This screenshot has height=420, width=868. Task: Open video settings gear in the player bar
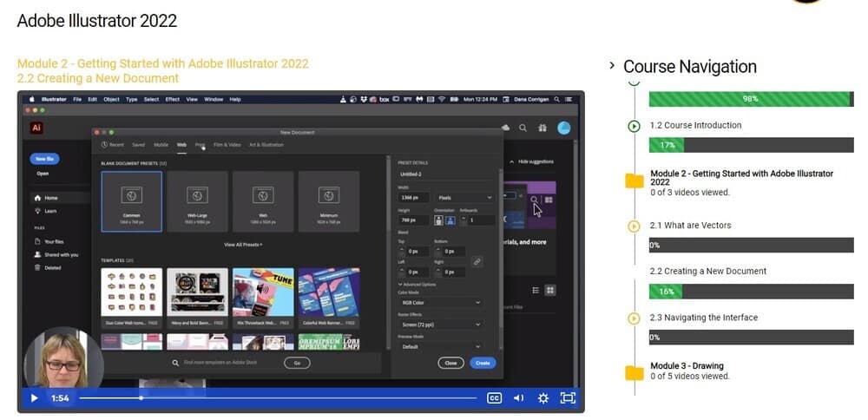click(x=543, y=397)
